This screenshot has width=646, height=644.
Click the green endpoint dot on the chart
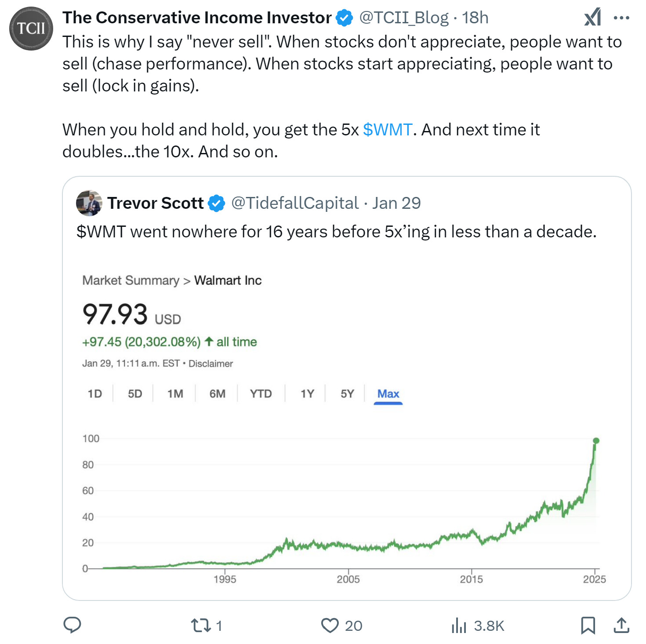596,440
